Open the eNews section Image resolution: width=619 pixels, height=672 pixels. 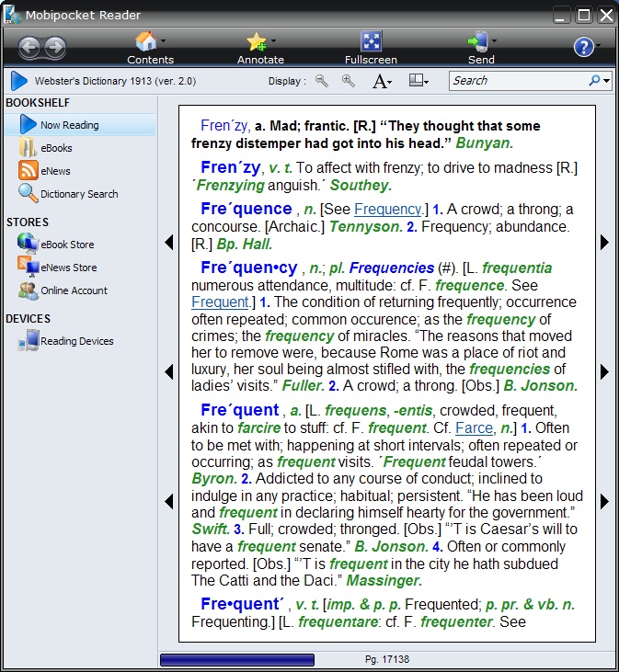pos(55,171)
